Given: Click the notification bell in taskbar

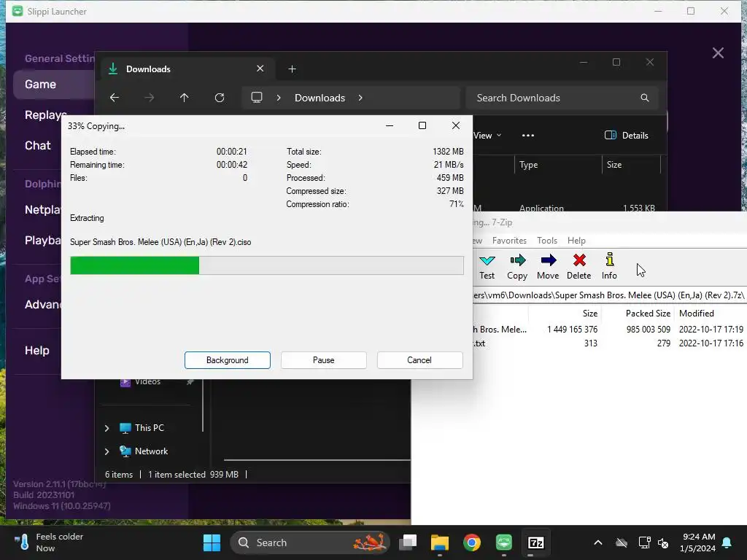Looking at the screenshot, I should (x=727, y=542).
